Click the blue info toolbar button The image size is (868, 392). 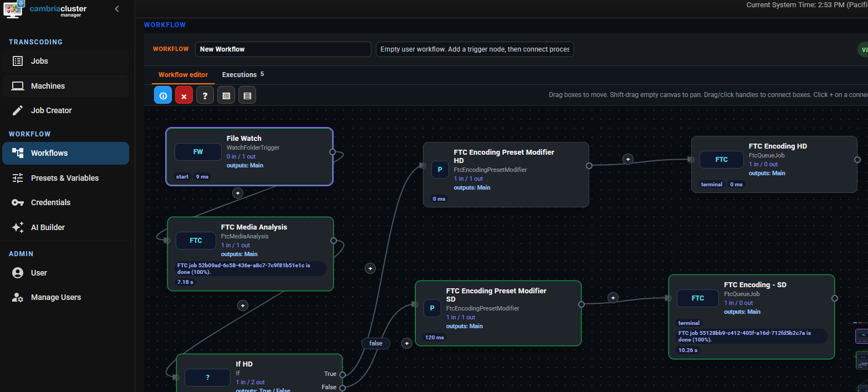[163, 95]
